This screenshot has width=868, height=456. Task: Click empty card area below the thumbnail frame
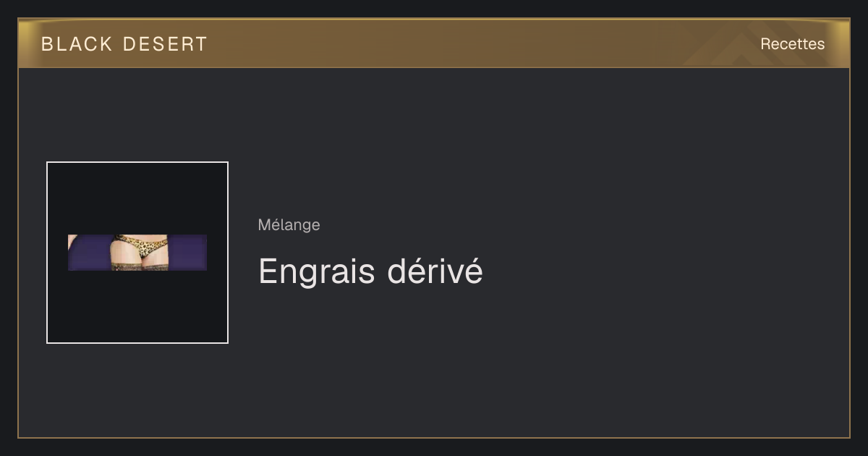pyautogui.click(x=137, y=391)
